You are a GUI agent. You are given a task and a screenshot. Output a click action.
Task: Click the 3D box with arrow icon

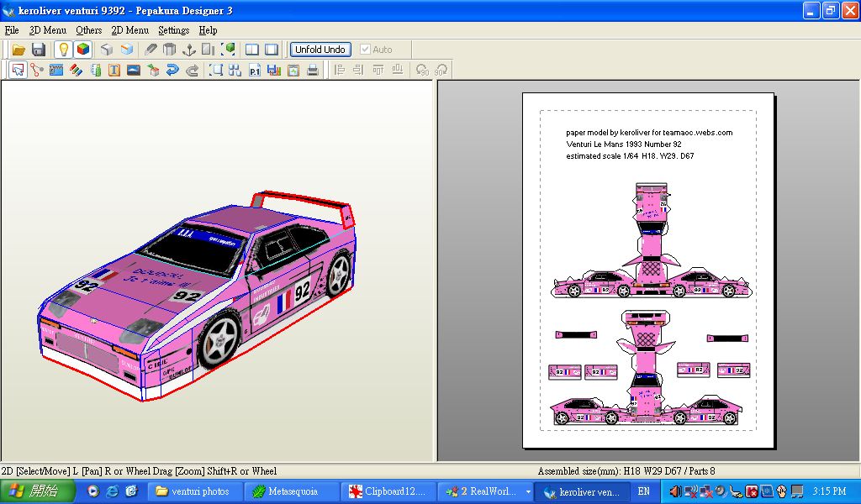pos(153,71)
